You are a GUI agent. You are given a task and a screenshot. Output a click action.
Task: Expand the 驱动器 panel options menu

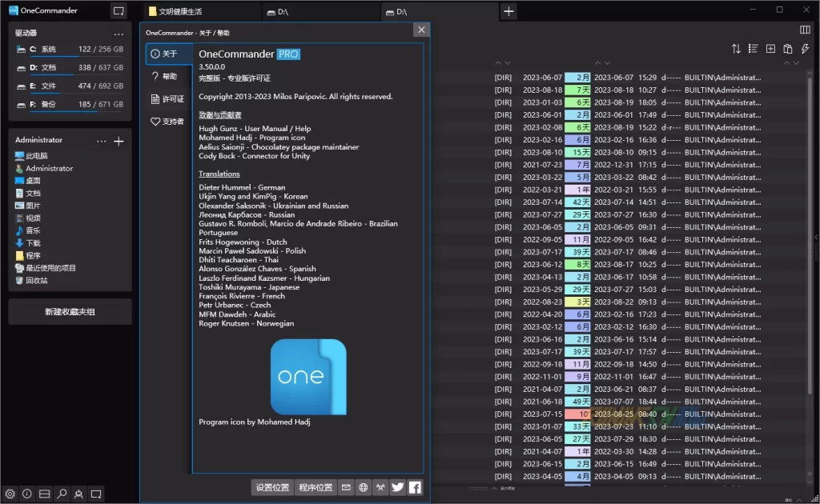point(119,34)
